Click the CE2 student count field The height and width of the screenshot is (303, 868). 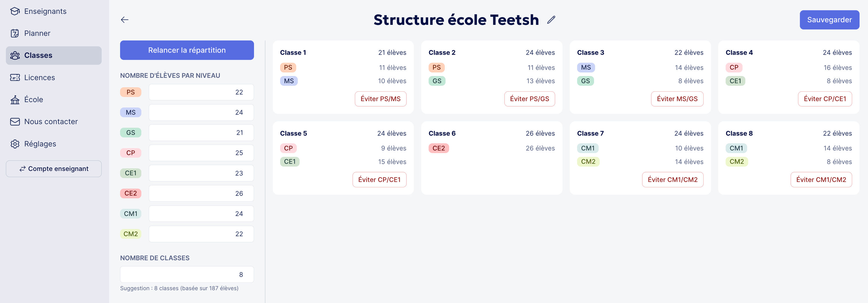tap(201, 194)
